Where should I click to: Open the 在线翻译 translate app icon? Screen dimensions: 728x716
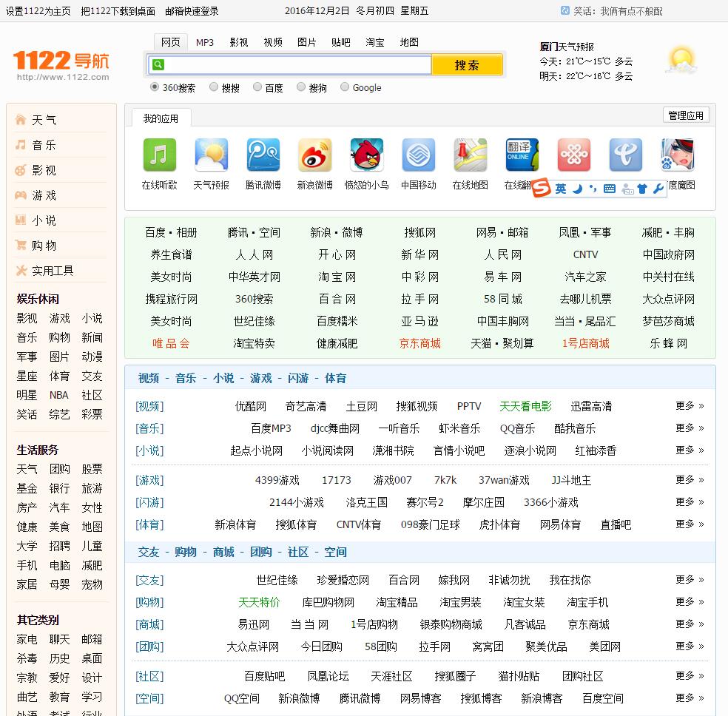coord(522,155)
